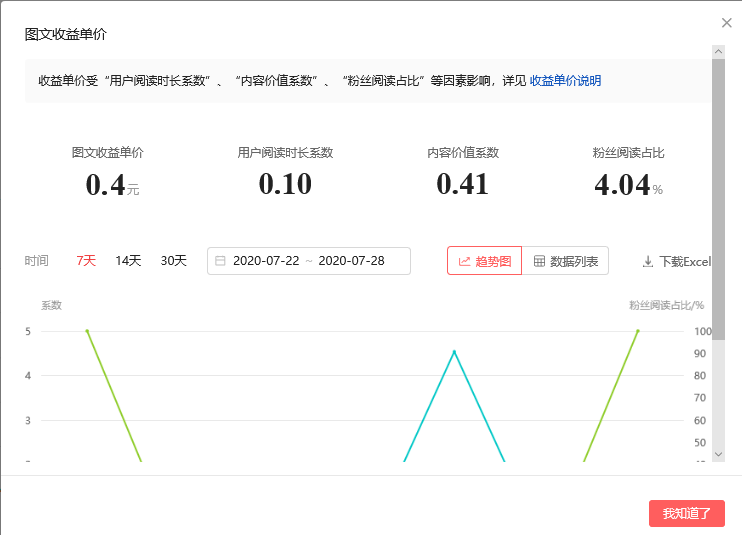Download data via 下载Excel
742x535 pixels.
point(677,261)
